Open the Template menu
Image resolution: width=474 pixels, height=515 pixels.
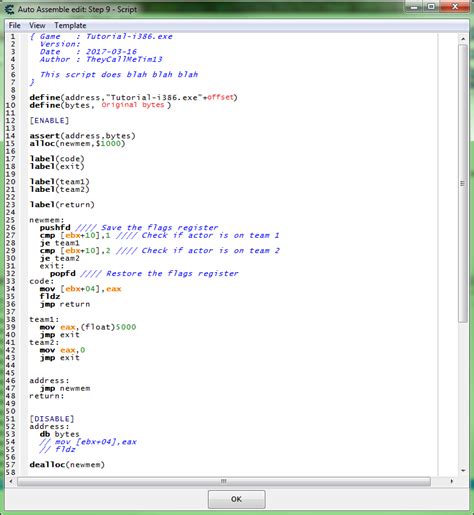(x=70, y=25)
